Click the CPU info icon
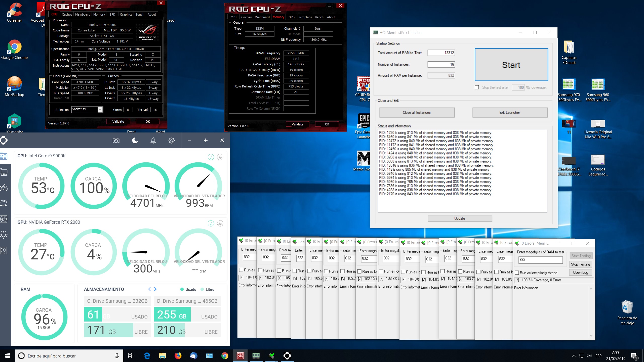Viewport: 644px width, 362px height. 211,157
